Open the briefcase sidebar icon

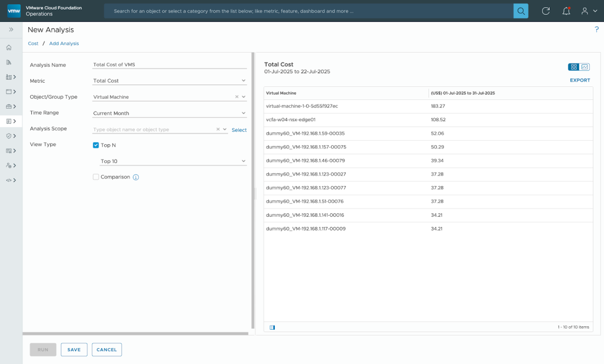[9, 106]
